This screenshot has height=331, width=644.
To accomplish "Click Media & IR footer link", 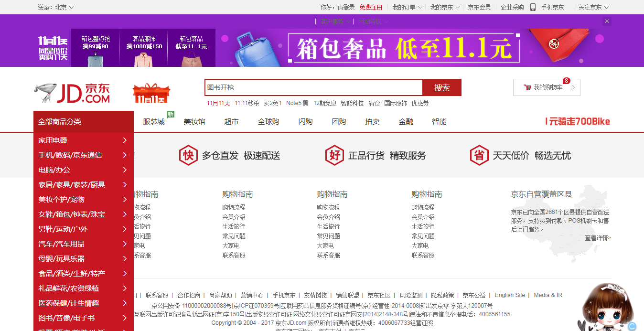I will [548, 295].
